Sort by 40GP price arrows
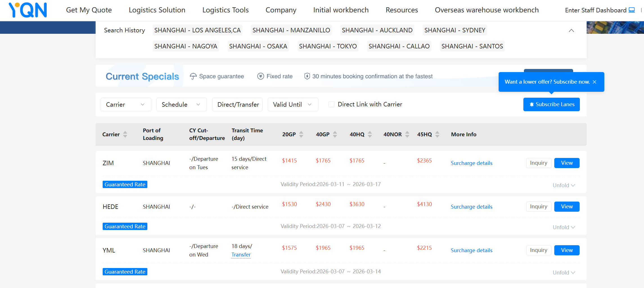This screenshot has height=288, width=644. click(x=335, y=134)
